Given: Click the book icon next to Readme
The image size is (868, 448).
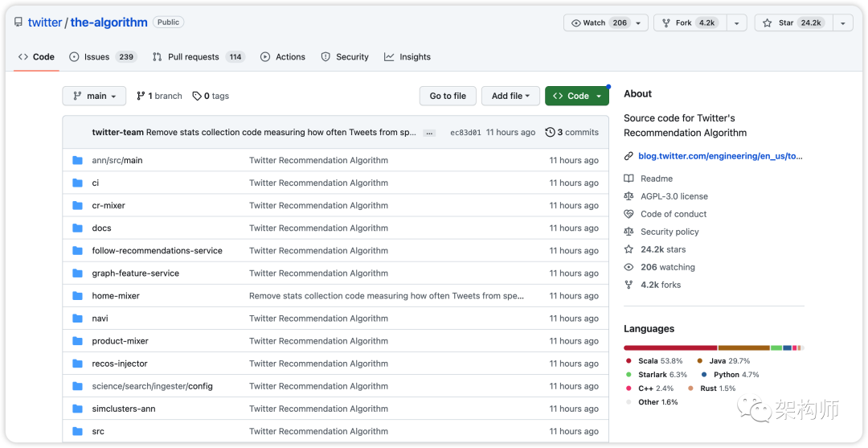Looking at the screenshot, I should [x=628, y=179].
